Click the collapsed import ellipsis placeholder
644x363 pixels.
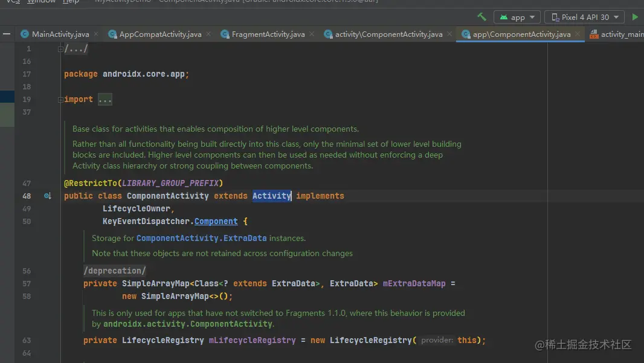click(105, 100)
